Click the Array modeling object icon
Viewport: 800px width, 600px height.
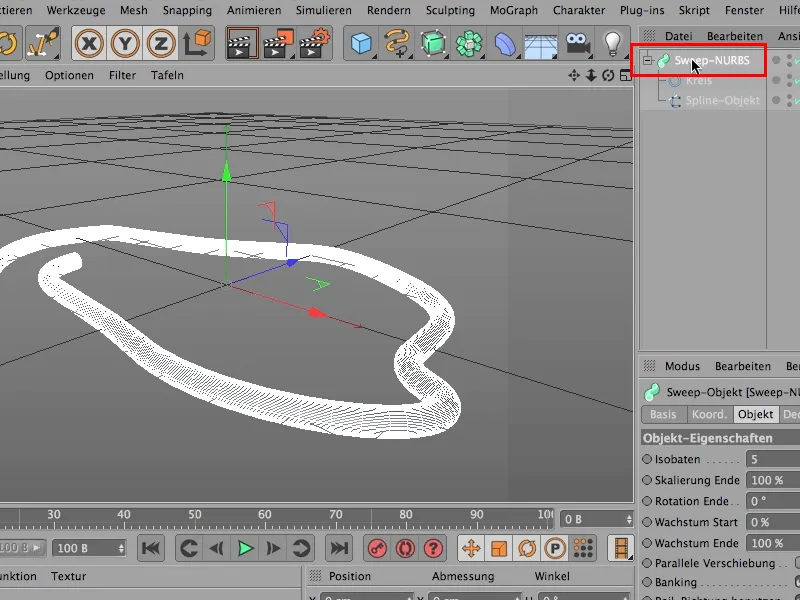click(469, 43)
